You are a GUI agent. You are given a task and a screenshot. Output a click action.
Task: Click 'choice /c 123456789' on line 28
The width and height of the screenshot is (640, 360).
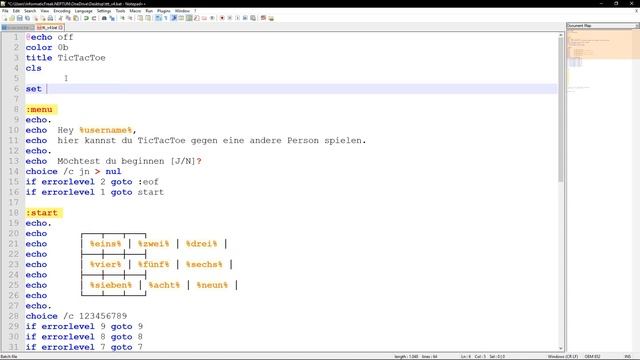point(76,316)
